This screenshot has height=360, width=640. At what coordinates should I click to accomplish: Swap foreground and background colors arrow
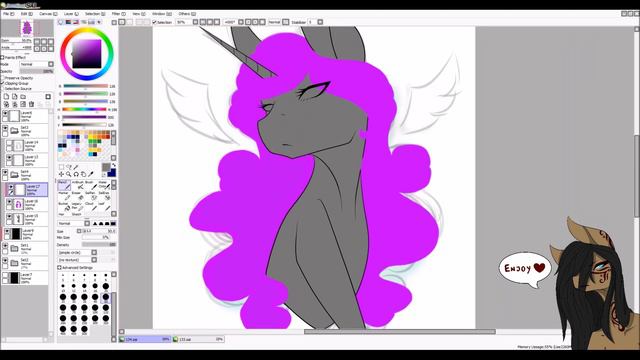pyautogui.click(x=114, y=165)
